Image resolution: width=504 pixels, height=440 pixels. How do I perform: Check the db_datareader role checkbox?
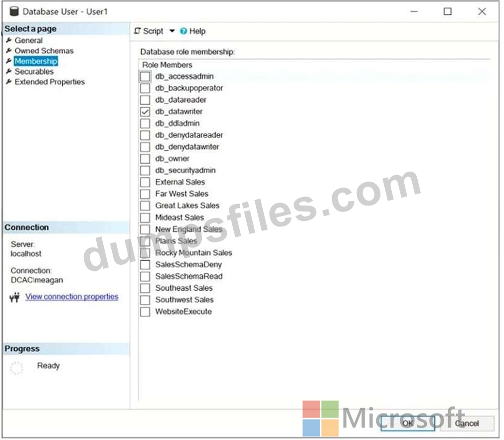[145, 100]
